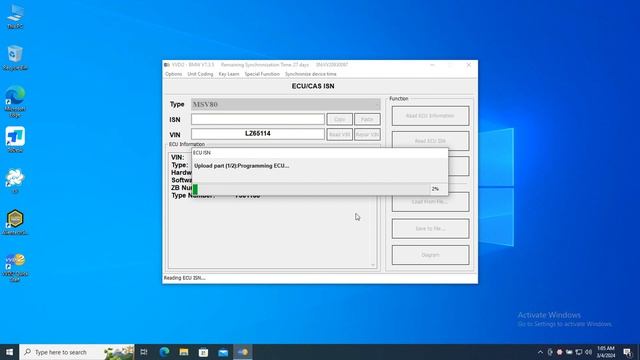Screen dimensions: 640x360
Task: Click the Paste button beside ISN
Action: point(367,119)
